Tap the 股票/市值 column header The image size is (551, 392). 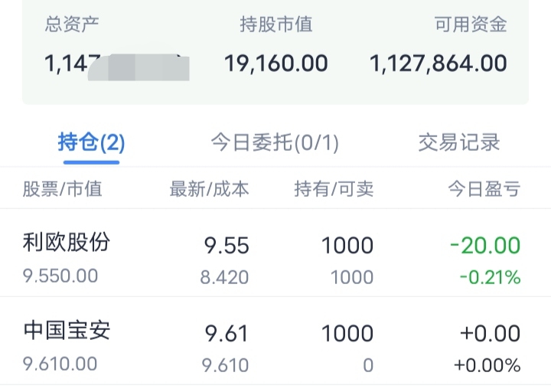pos(63,189)
